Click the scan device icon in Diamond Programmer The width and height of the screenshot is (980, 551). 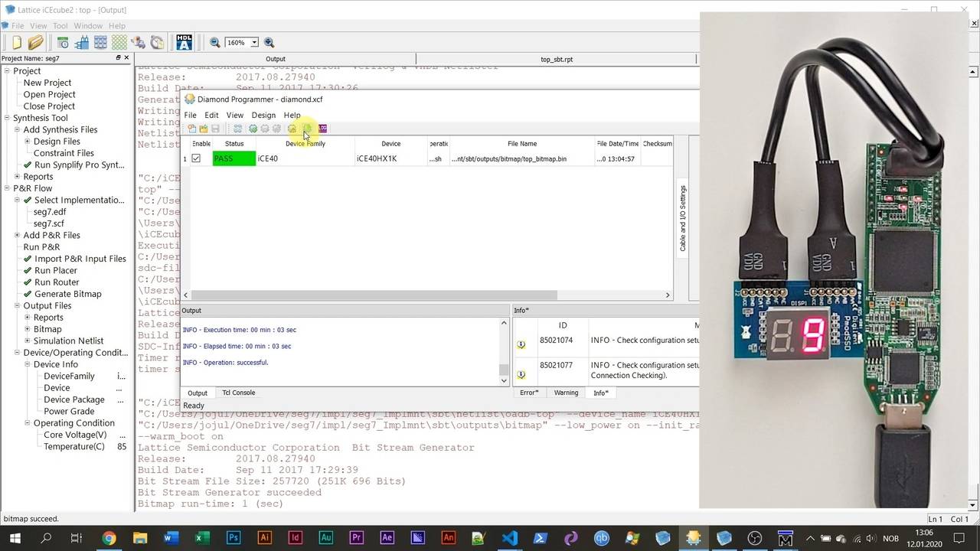(x=238, y=129)
